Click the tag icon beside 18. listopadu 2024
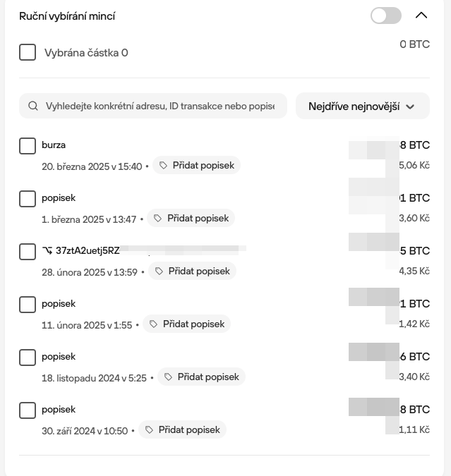This screenshot has height=476, width=451. (169, 377)
